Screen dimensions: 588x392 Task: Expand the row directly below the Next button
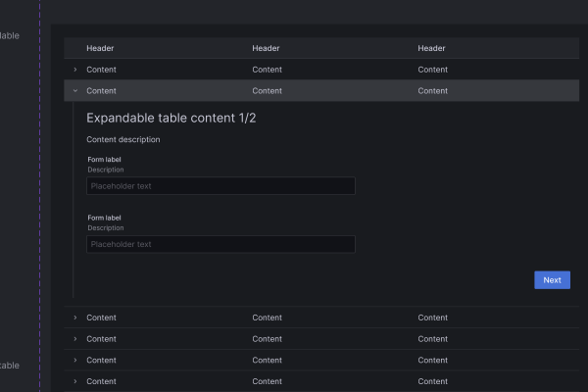point(75,318)
